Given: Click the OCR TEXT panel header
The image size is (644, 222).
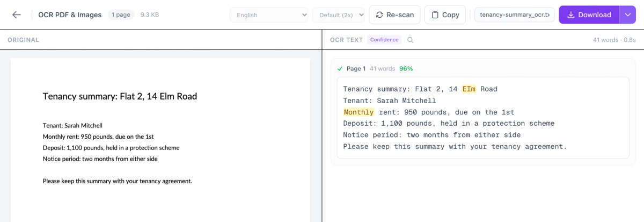Looking at the screenshot, I should [347, 40].
